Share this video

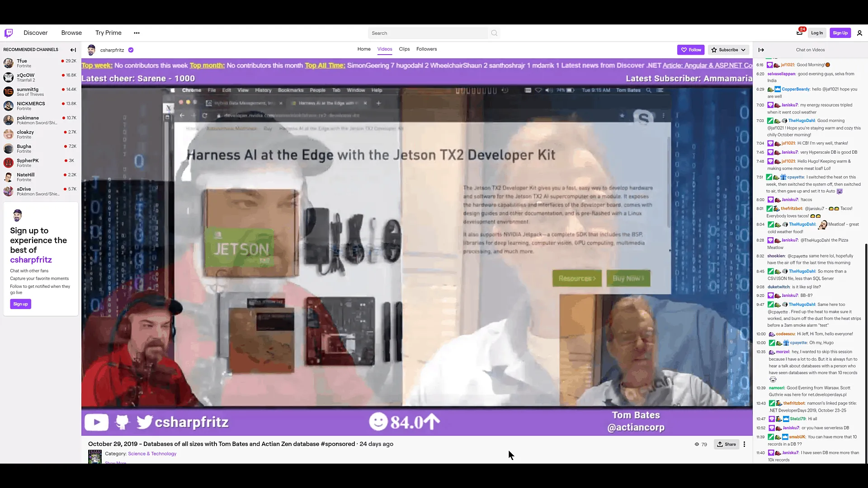click(x=726, y=444)
